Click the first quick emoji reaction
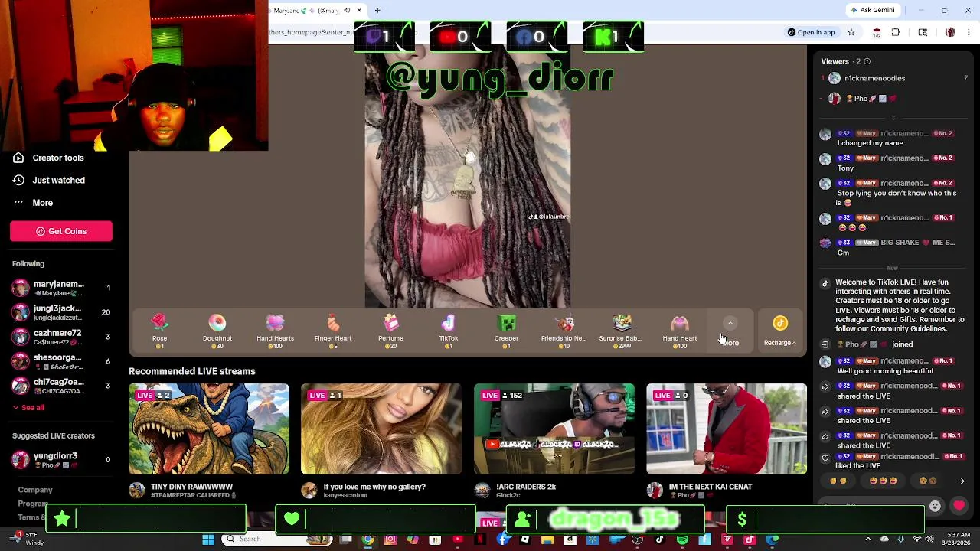The image size is (980, 551). pos(839,481)
